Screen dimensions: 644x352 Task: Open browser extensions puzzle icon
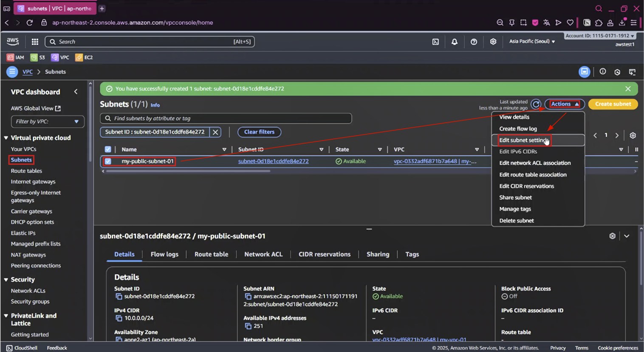[599, 23]
